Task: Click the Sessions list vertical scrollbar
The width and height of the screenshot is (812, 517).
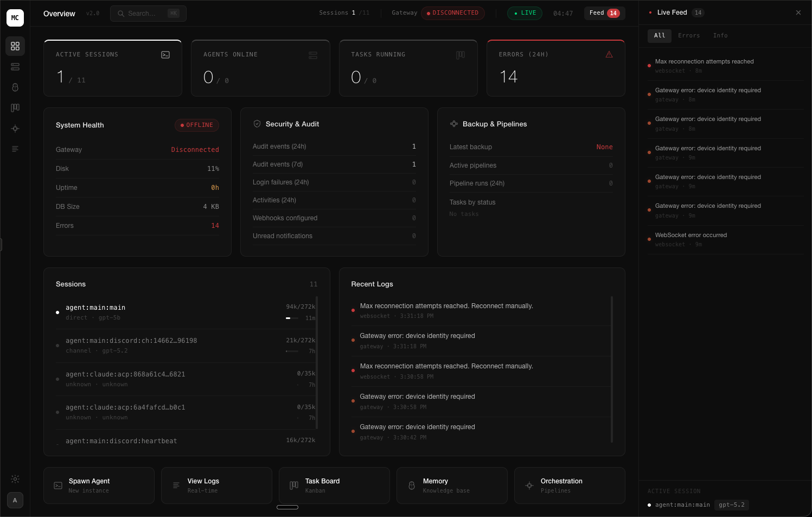Action: [316, 362]
